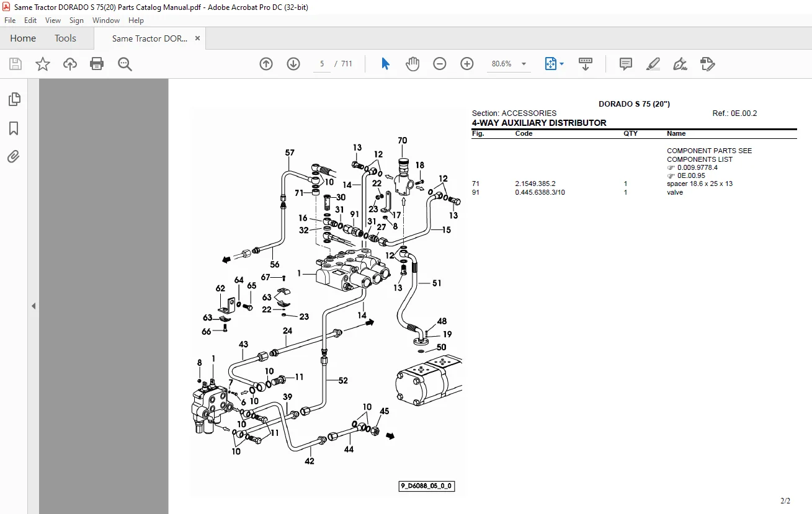Click drawing code '9_D6088_05_0_0'

coord(426,487)
